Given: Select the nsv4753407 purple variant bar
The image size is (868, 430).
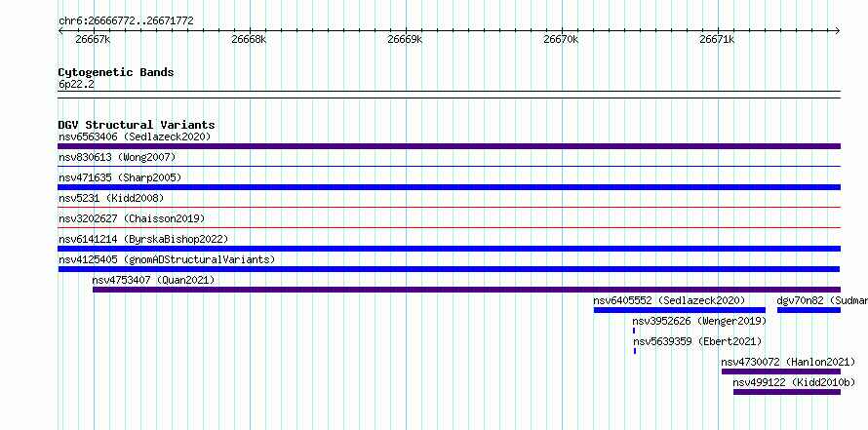Looking at the screenshot, I should pos(466,290).
